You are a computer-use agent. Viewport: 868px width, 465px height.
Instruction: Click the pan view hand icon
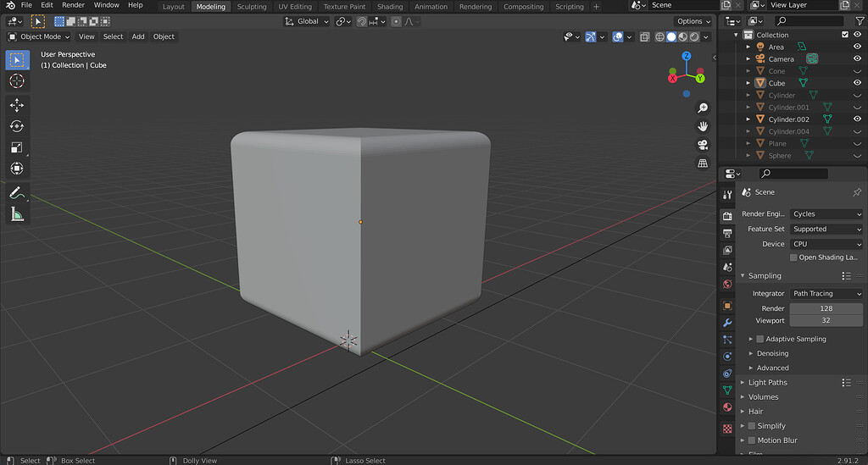[703, 126]
